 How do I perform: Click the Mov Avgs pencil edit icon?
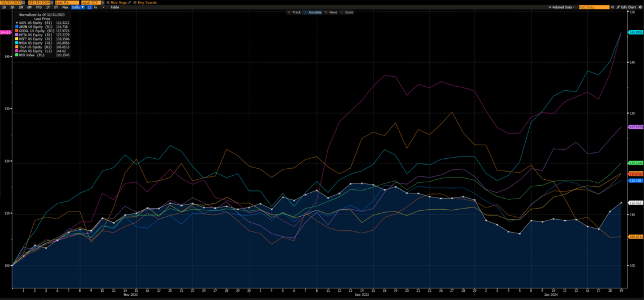point(129,2)
